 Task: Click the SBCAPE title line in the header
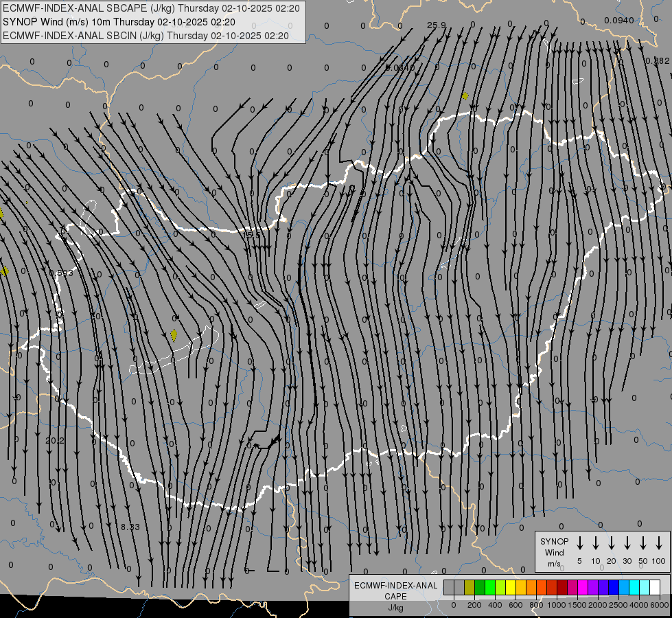(x=151, y=8)
